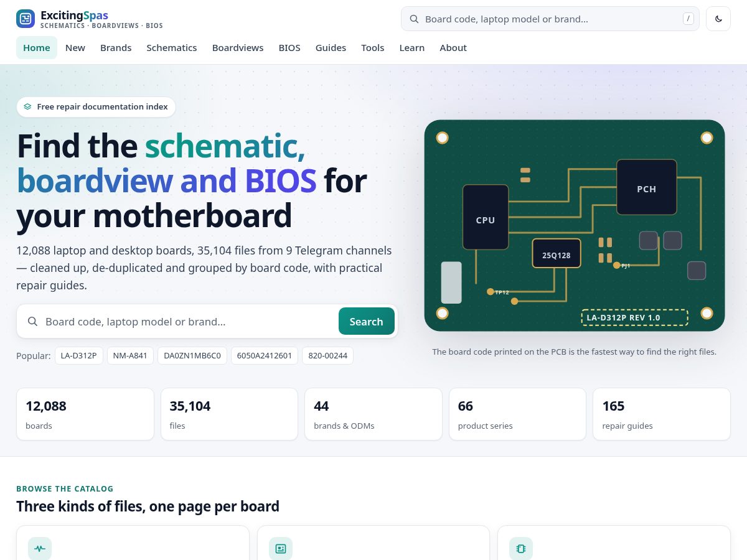Toggle dark mode with the moon icon
This screenshot has width=747, height=560.
(718, 19)
